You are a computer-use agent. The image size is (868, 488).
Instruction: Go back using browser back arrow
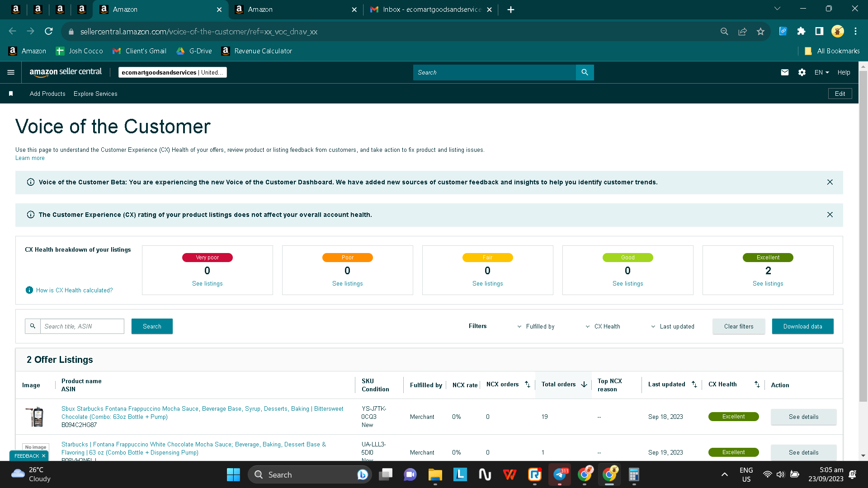[13, 31]
